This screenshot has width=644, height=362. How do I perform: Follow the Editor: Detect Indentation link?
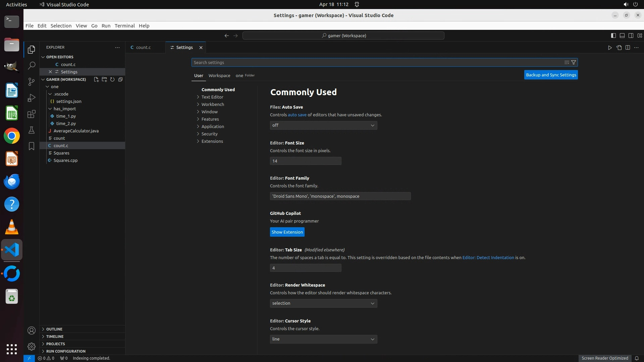coord(488,257)
